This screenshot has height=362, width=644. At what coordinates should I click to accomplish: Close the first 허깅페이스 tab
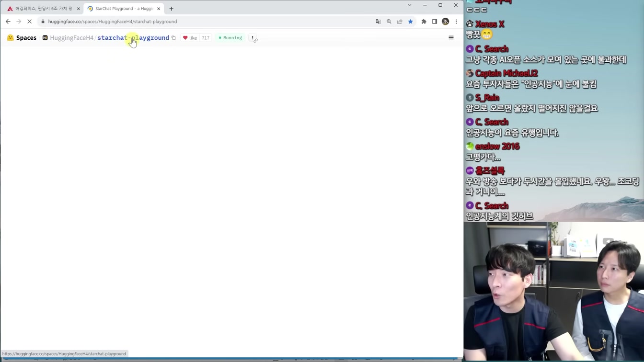tap(79, 9)
